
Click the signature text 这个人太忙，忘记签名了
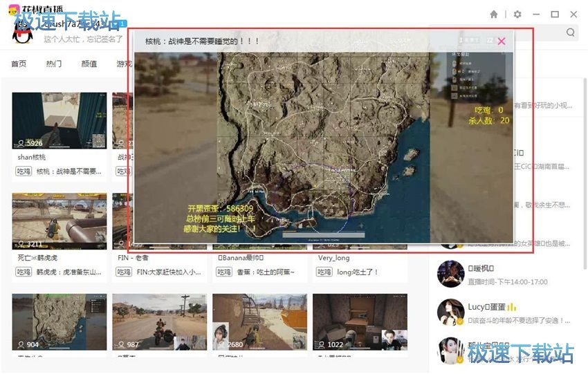point(83,39)
